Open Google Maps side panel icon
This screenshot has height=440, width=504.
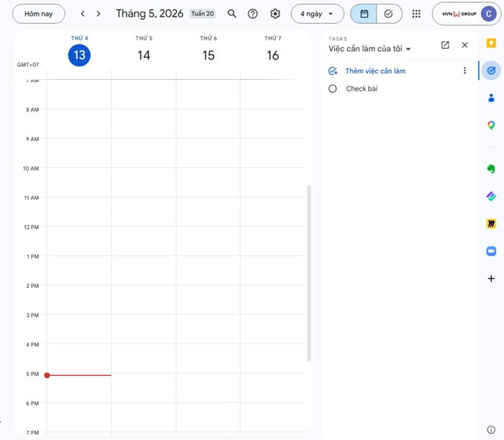pyautogui.click(x=491, y=125)
